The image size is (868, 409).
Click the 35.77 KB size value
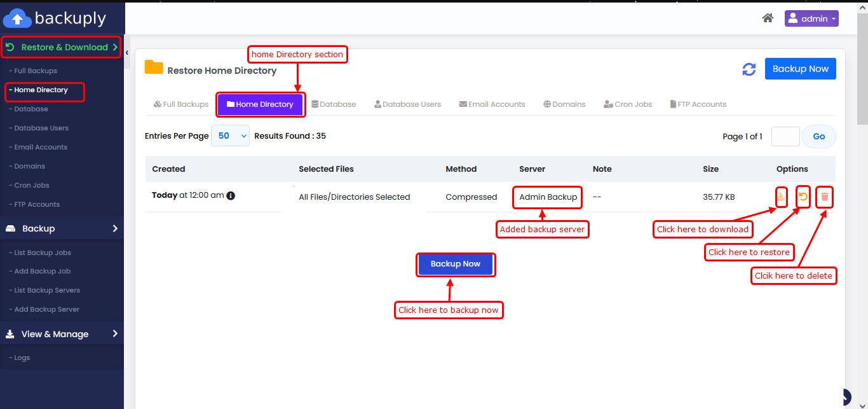pos(719,197)
